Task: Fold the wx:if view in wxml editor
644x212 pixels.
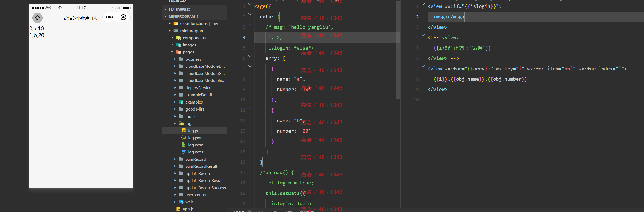Action: 423,4
